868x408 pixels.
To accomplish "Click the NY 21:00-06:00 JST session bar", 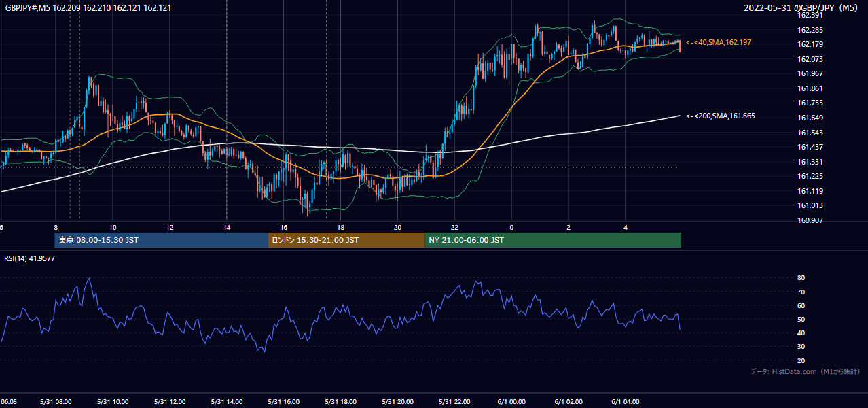I will [x=553, y=240].
